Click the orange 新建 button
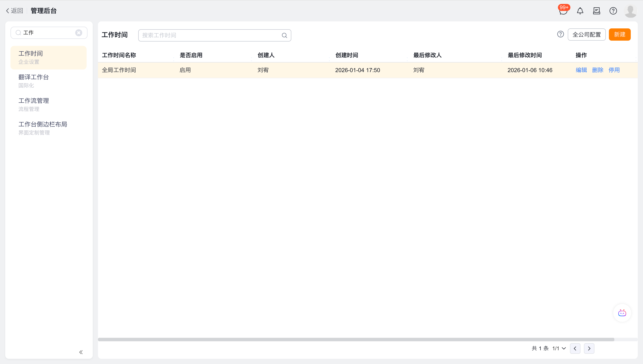The height and width of the screenshot is (364, 643). [619, 35]
